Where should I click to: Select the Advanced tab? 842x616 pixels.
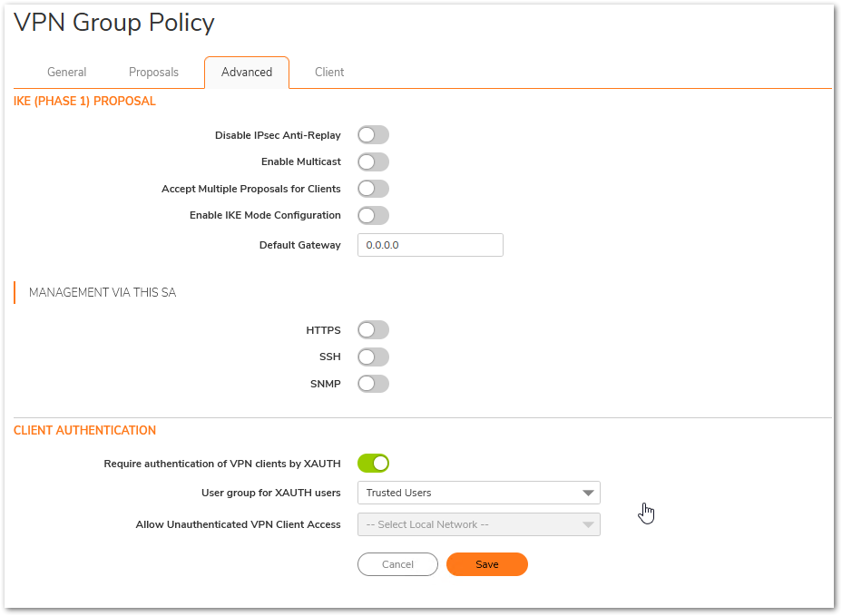click(x=247, y=73)
